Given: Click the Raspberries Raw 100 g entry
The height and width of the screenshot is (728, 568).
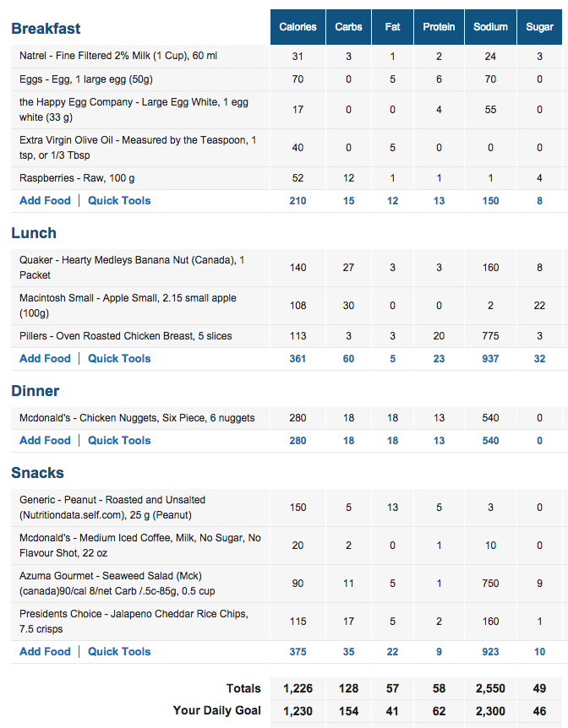Looking at the screenshot, I should (75, 178).
